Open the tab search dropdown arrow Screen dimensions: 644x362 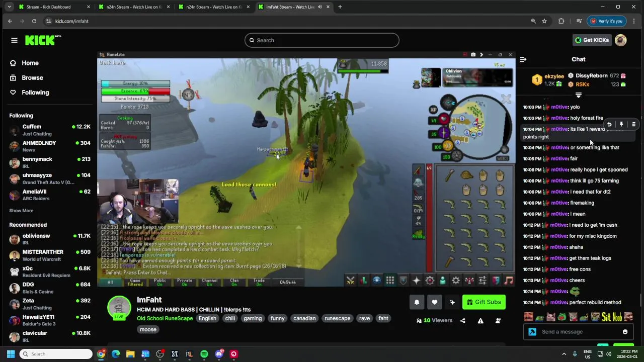(9, 7)
